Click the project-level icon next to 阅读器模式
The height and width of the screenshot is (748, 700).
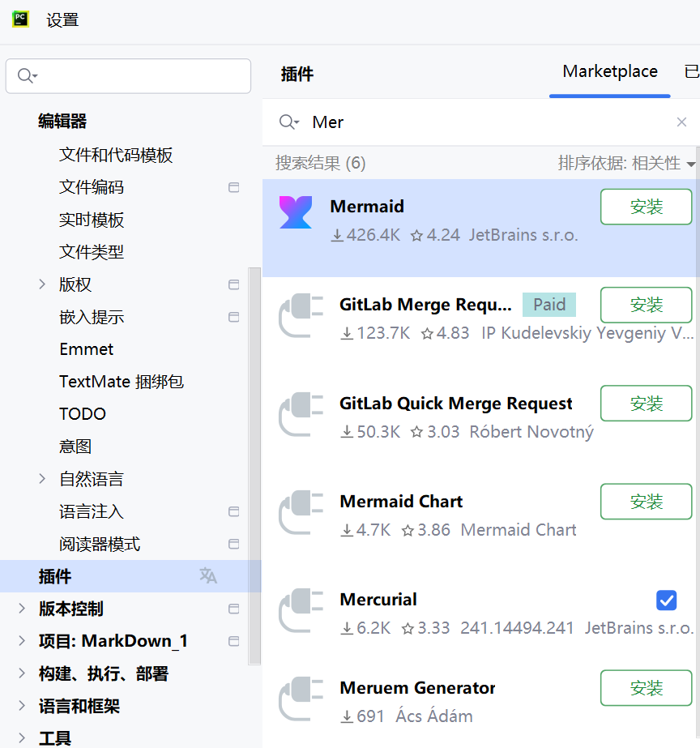coord(233,545)
